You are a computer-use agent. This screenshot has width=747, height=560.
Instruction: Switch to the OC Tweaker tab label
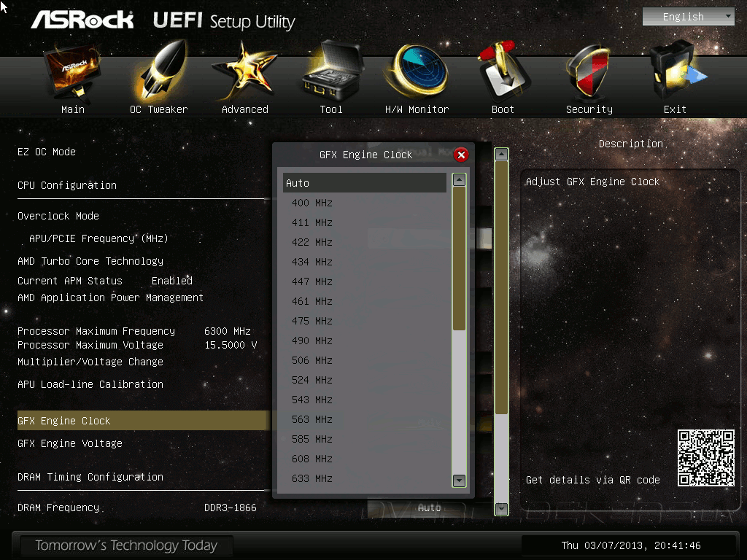(x=158, y=109)
